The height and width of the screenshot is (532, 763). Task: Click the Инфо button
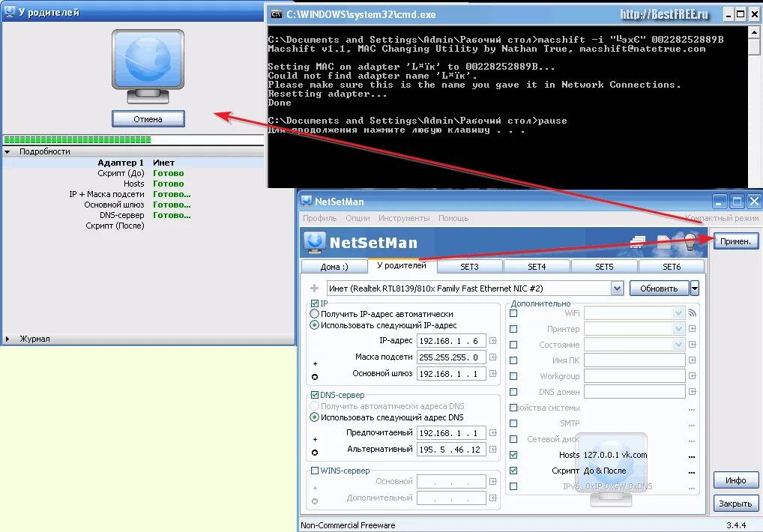736,480
